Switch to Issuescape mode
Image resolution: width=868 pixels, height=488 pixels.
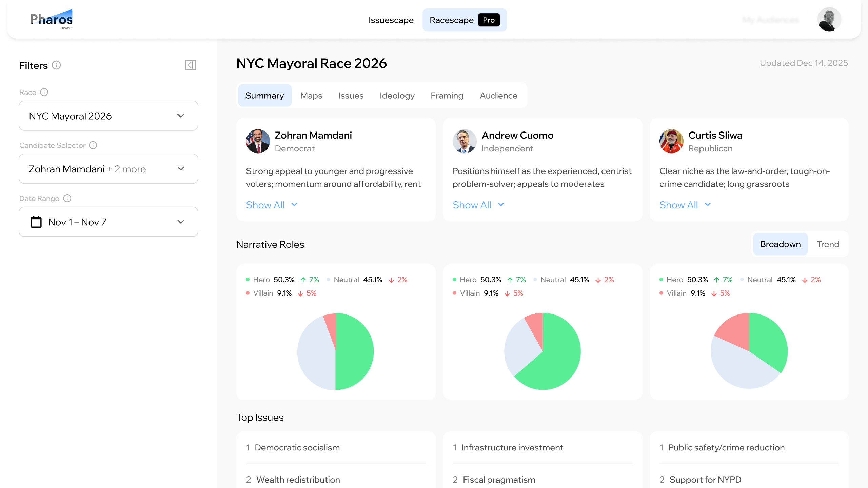point(391,20)
